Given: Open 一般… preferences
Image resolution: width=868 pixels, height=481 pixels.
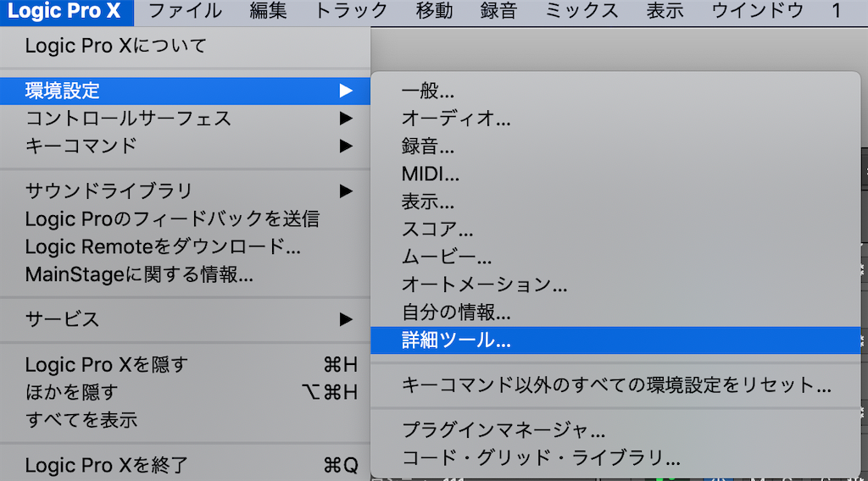Looking at the screenshot, I should point(615,91).
